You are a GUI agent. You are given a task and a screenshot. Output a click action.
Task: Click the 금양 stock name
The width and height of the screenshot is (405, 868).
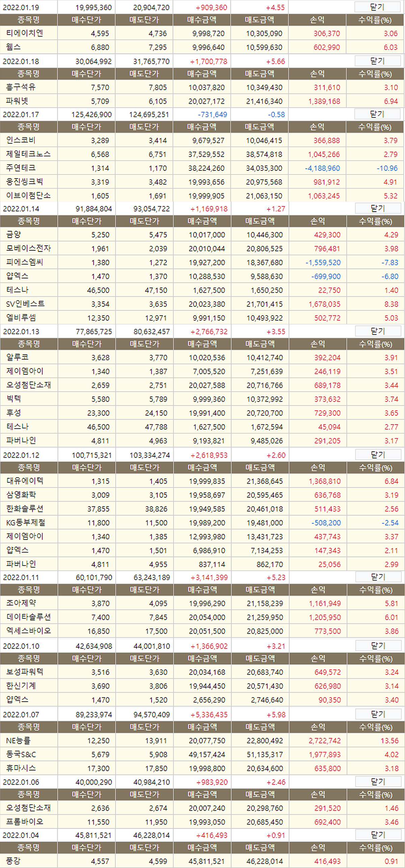14,235
